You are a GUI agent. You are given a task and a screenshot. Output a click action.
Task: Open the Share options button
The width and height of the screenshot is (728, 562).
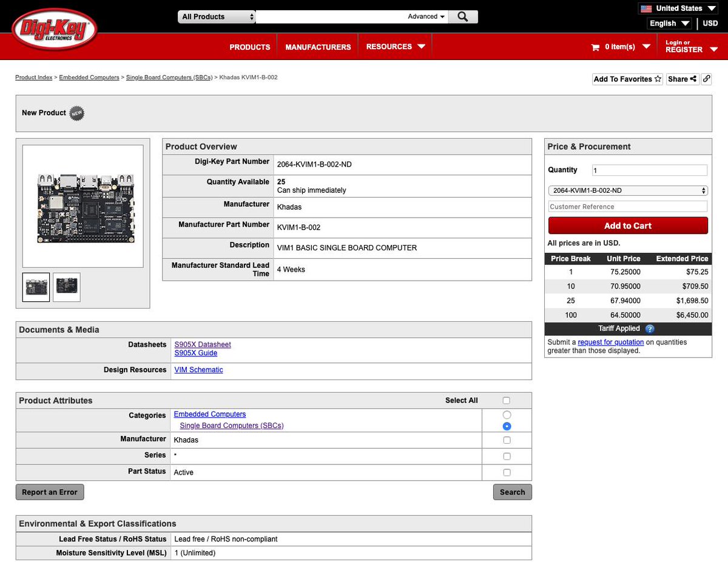point(682,79)
